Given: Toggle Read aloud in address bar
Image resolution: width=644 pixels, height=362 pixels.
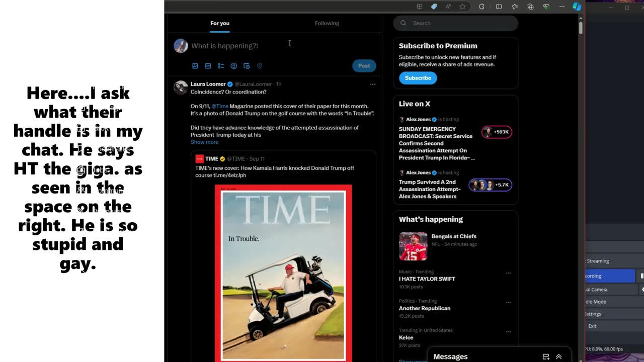Looking at the screenshot, I should point(448,7).
